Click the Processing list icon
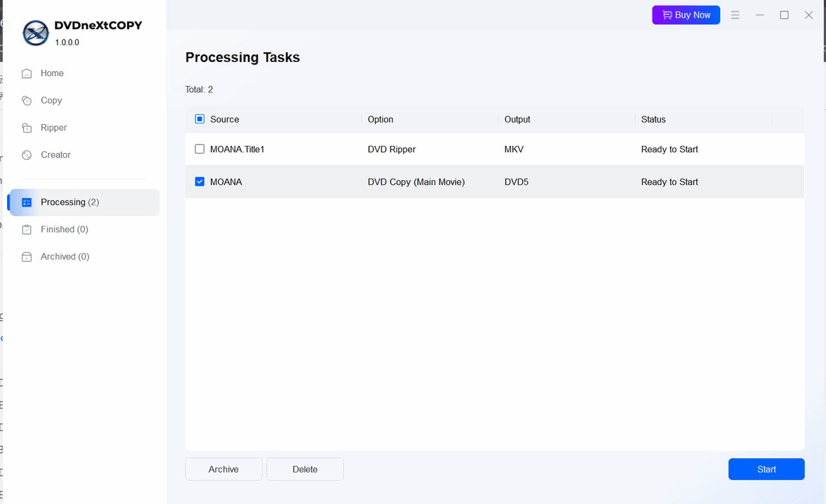The image size is (826, 504). pos(26,203)
